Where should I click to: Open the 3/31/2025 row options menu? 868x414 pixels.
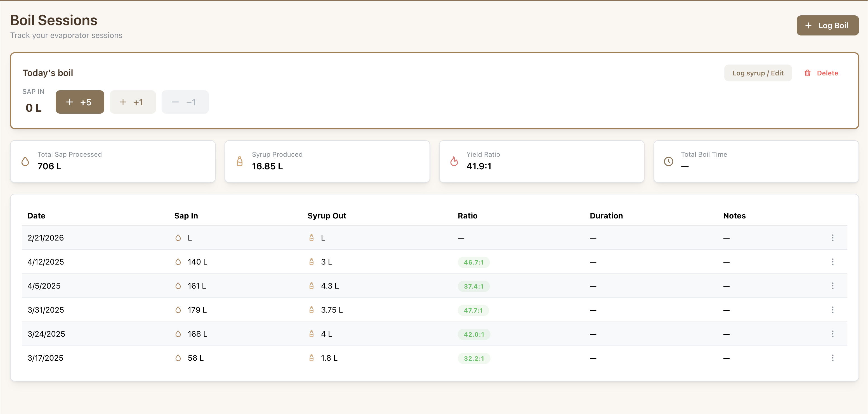pos(832,310)
